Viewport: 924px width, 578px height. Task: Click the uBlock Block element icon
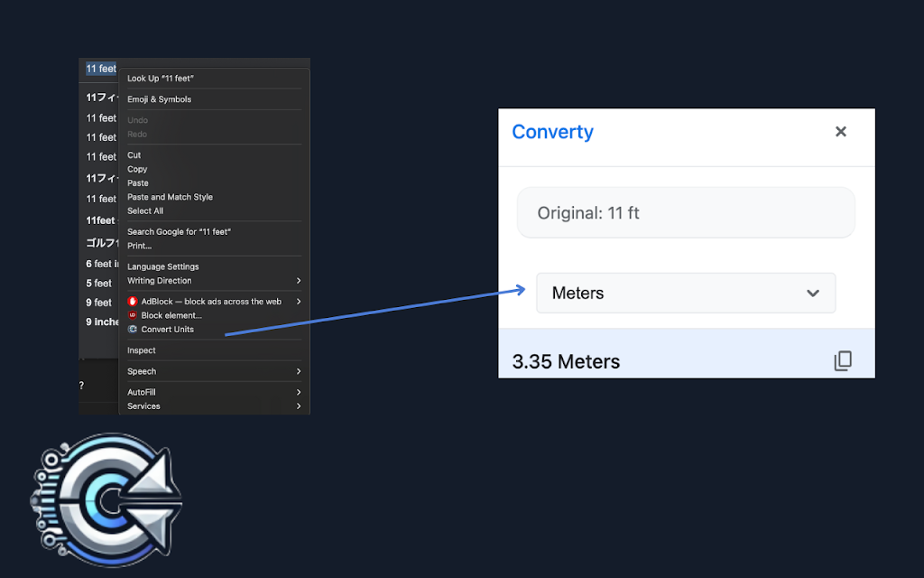click(133, 315)
